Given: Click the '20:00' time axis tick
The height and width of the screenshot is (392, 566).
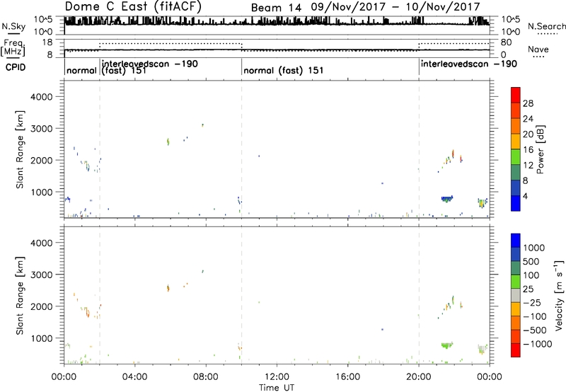Looking at the screenshot, I should click(x=418, y=376).
